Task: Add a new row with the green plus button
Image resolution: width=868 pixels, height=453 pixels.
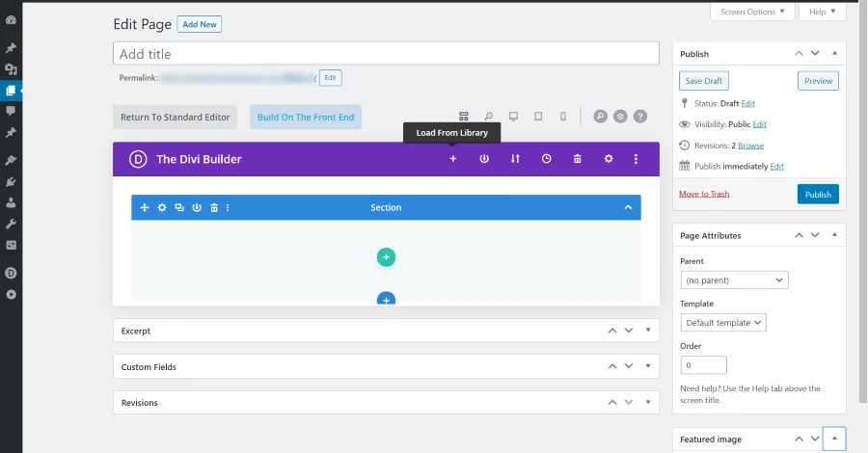Action: click(386, 257)
